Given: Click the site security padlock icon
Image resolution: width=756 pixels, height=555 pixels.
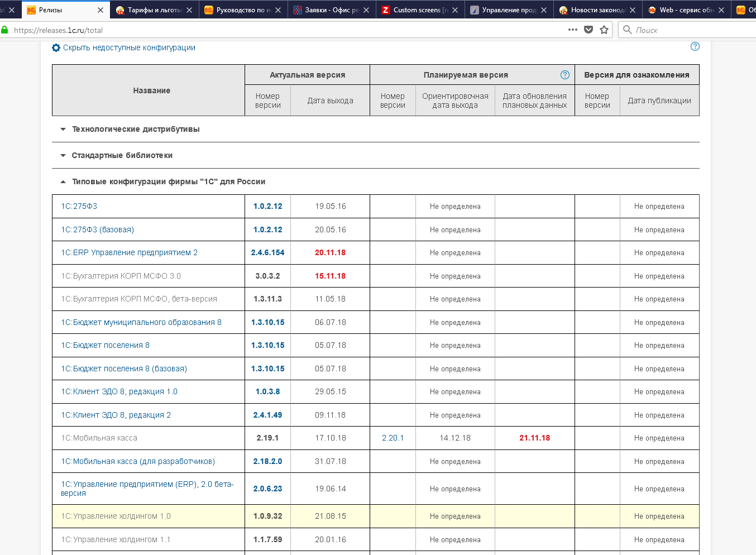Looking at the screenshot, I should 5,30.
